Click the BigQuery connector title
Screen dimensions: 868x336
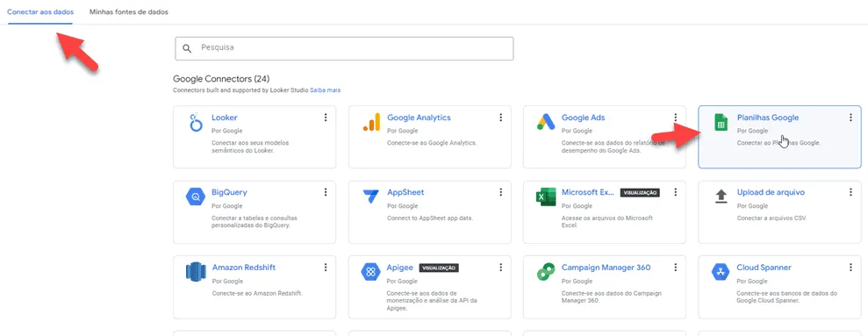[x=229, y=193]
